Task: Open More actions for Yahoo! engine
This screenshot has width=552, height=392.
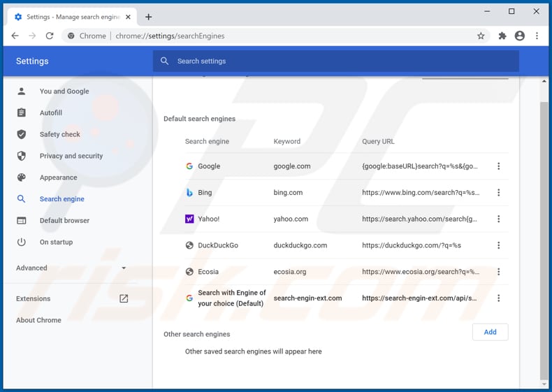Action: (x=498, y=219)
